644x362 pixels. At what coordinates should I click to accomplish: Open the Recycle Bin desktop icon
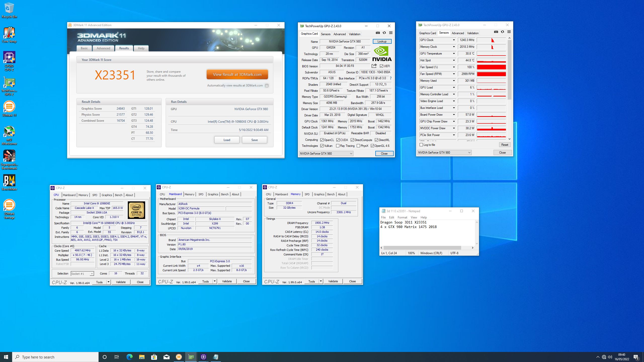click(x=9, y=11)
